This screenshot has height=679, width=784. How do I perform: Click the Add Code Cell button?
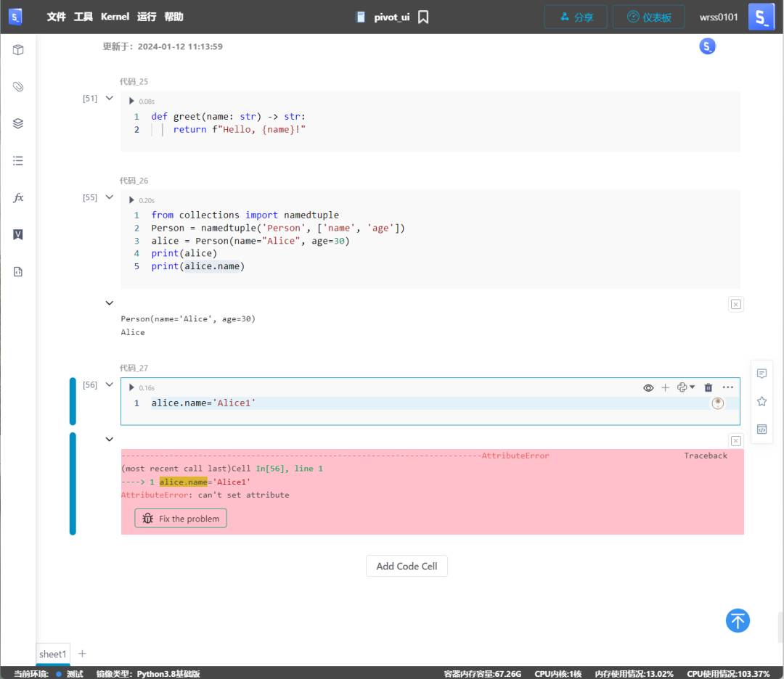tap(407, 566)
